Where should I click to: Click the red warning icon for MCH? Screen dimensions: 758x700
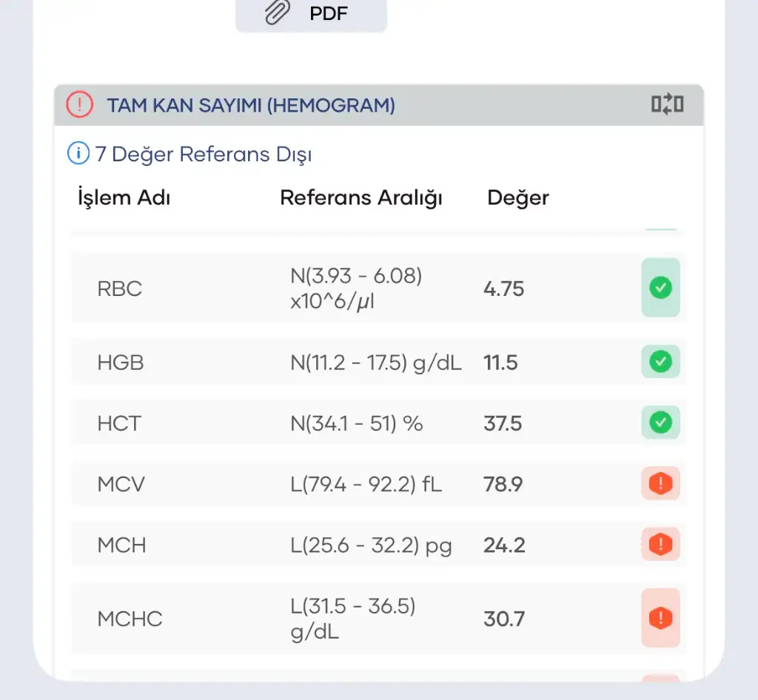pyautogui.click(x=660, y=545)
